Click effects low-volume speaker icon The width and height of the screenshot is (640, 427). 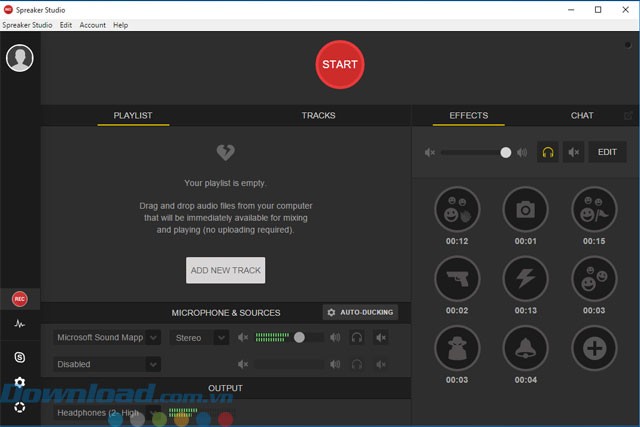pyautogui.click(x=430, y=152)
